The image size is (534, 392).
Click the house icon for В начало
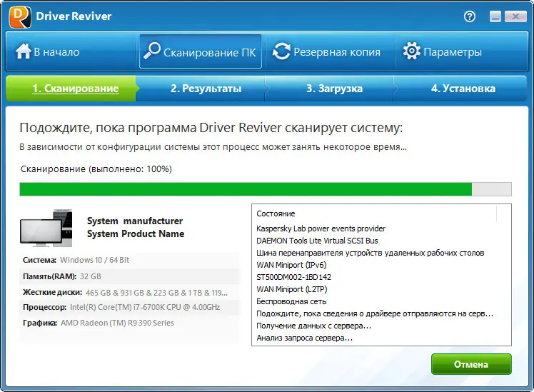(23, 51)
